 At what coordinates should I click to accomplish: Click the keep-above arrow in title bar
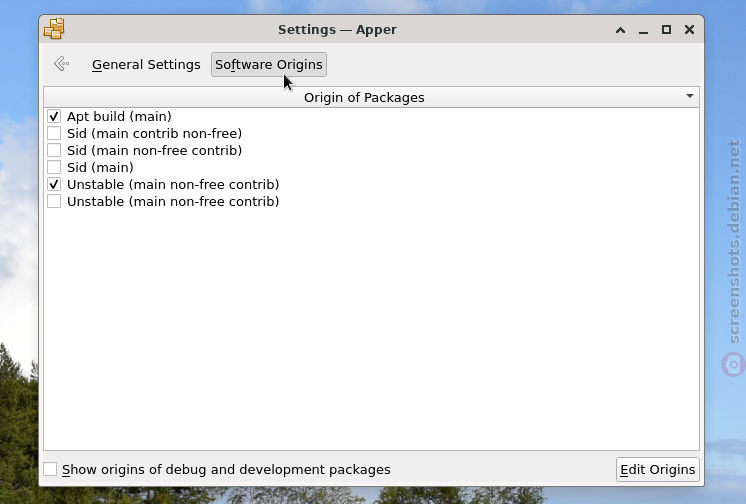coord(620,30)
